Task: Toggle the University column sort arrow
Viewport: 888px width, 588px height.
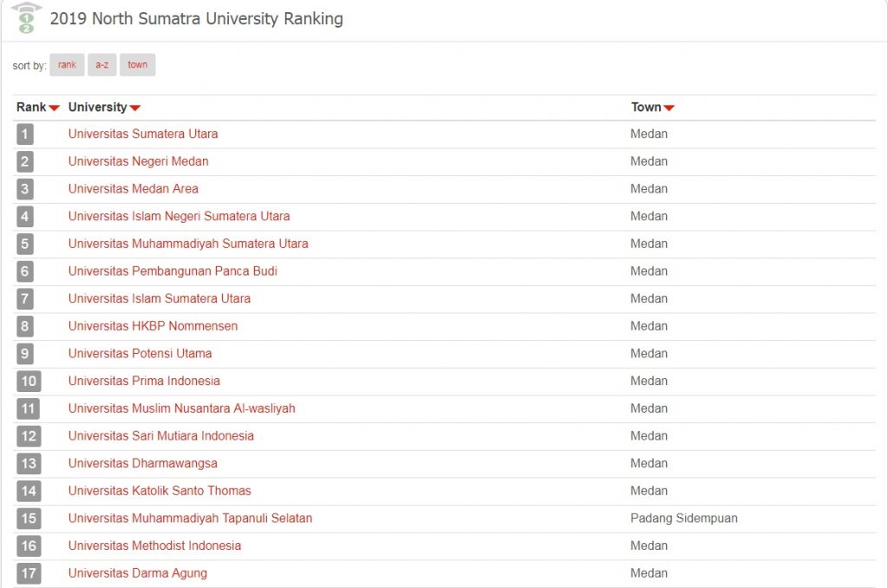Action: pos(134,108)
